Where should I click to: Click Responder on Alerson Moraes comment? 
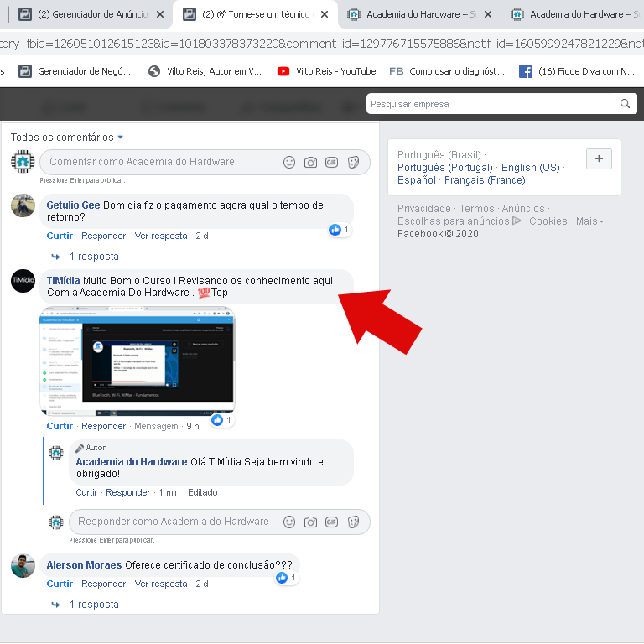tap(103, 584)
